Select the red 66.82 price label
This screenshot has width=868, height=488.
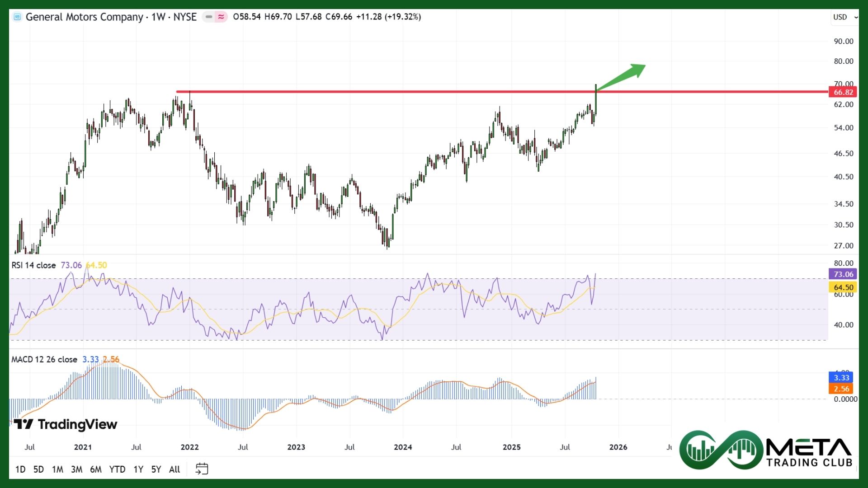point(843,92)
